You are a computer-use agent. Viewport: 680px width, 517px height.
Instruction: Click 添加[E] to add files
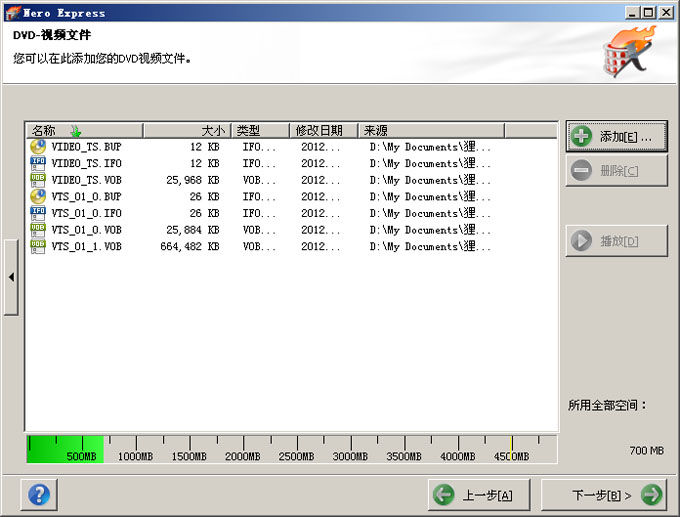pos(616,137)
